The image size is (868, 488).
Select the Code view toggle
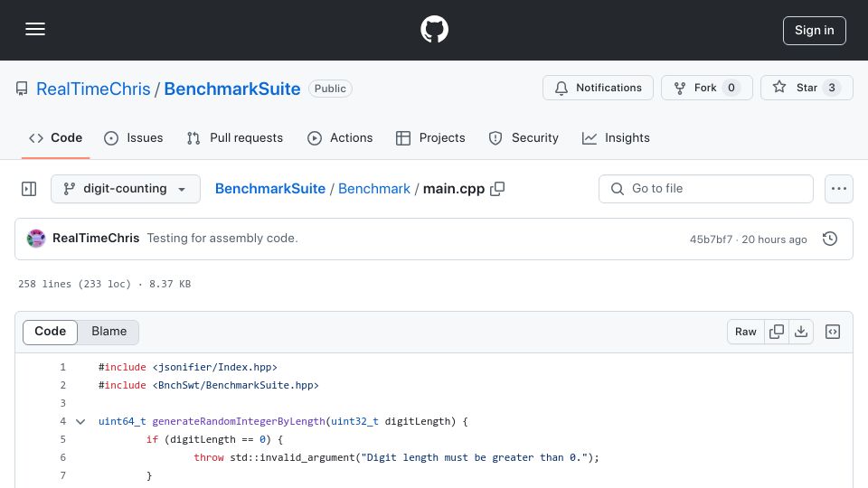tap(51, 332)
